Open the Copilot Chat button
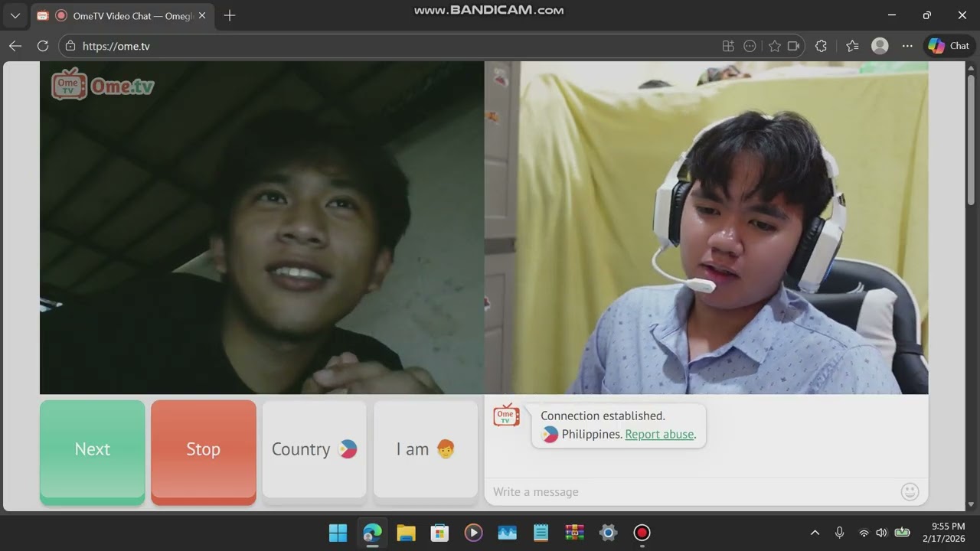The image size is (980, 551). 949,46
